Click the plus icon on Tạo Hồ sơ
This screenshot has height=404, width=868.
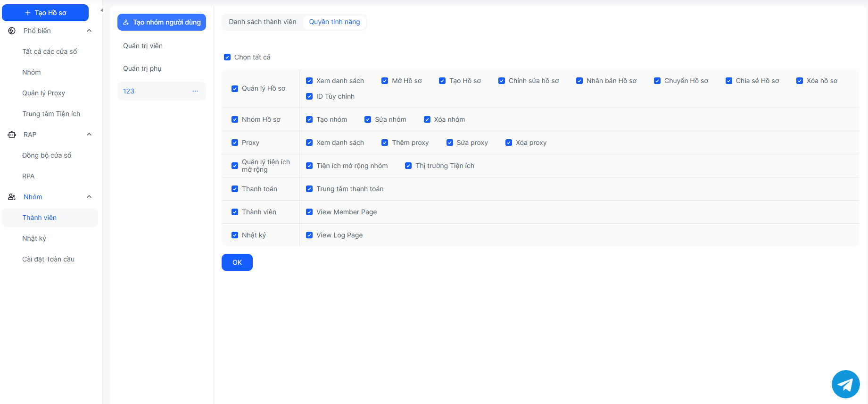tap(28, 13)
